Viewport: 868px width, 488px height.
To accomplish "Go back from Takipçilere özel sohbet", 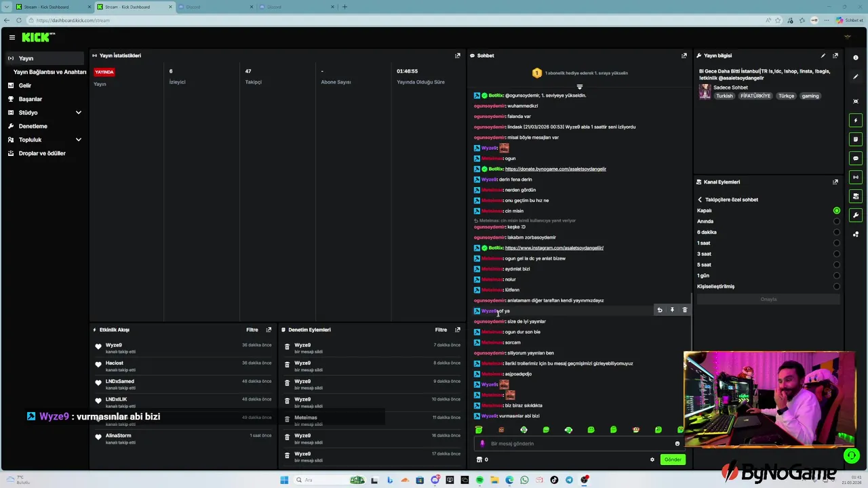I will [700, 200].
